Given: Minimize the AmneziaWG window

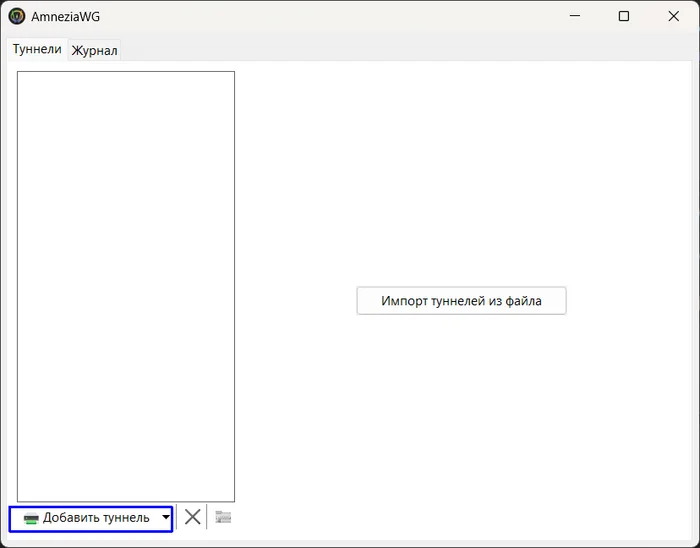Looking at the screenshot, I should pyautogui.click(x=575, y=16).
